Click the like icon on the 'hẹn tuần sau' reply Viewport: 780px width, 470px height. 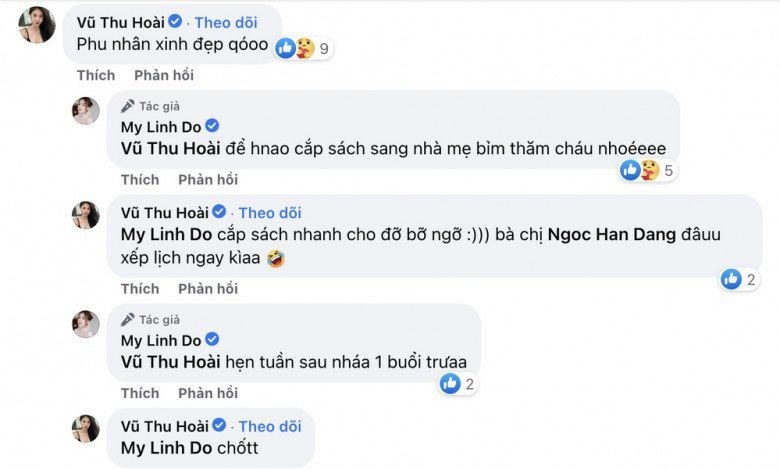(x=450, y=382)
